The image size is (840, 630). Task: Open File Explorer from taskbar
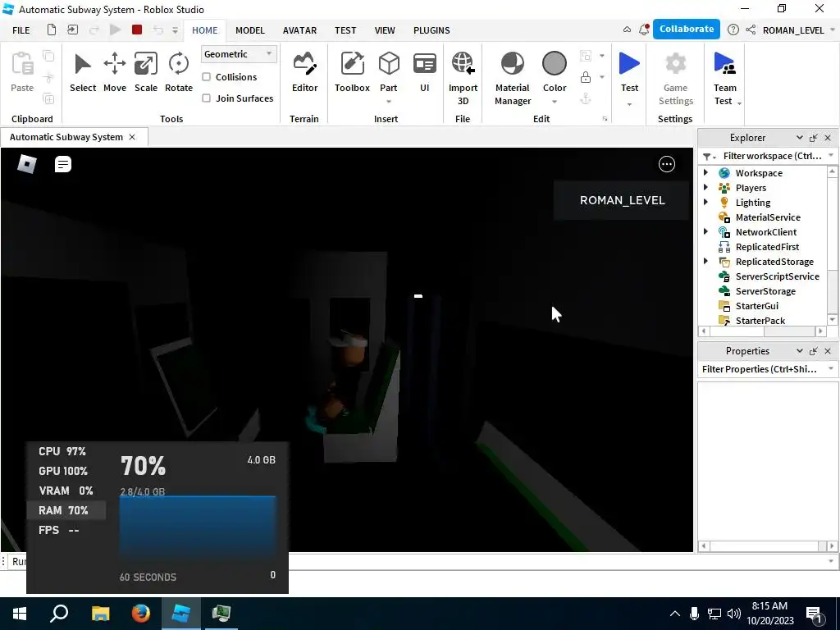[x=100, y=613]
